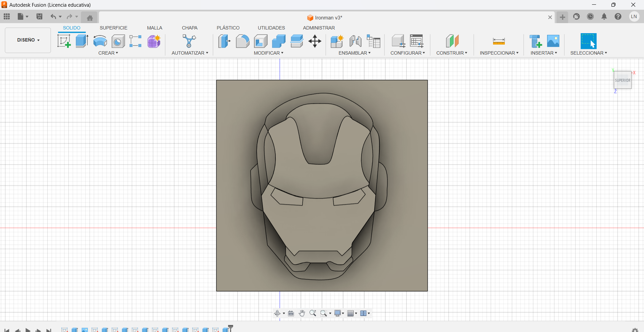Add a new design tab with plus
This screenshot has width=644, height=332.
click(562, 17)
